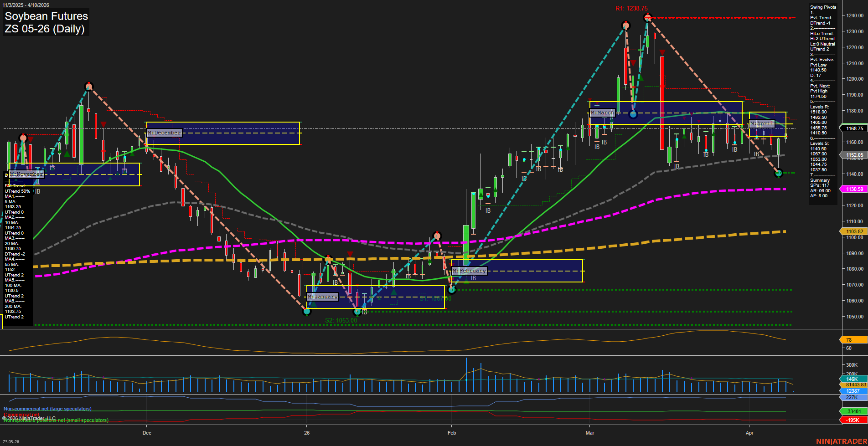This screenshot has height=446, width=868.
Task: Collapse the Swing Pivots panel
Action: coord(823,7)
